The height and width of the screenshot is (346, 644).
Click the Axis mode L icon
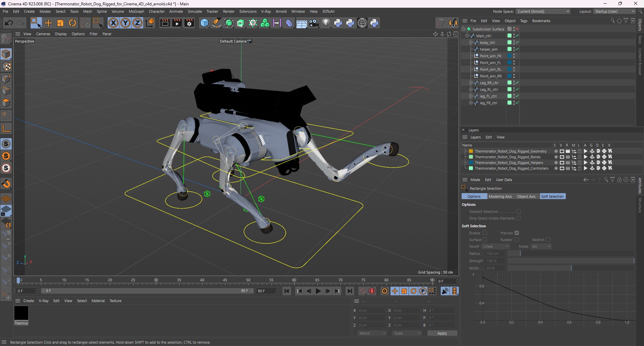6,128
